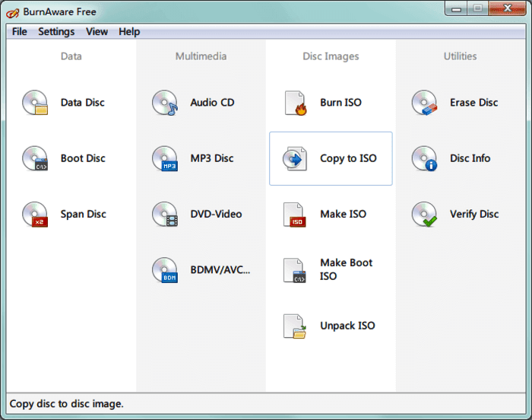Click the DVD-Video film icon
532x420 pixels.
coord(165,215)
